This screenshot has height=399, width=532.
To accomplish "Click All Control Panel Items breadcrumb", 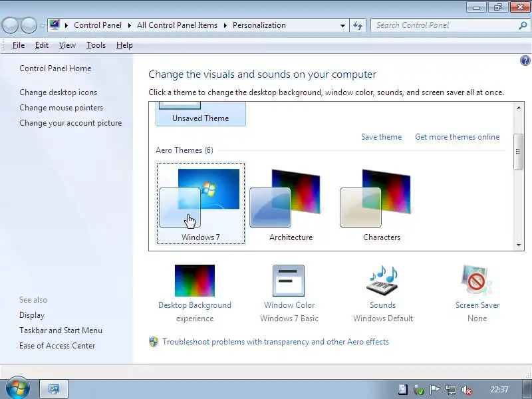I will tap(177, 25).
